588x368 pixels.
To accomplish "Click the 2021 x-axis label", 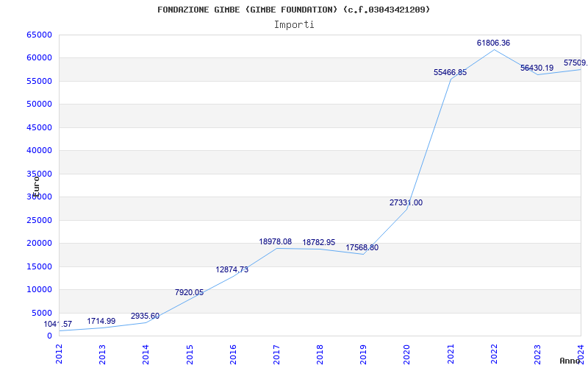I will [451, 355].
